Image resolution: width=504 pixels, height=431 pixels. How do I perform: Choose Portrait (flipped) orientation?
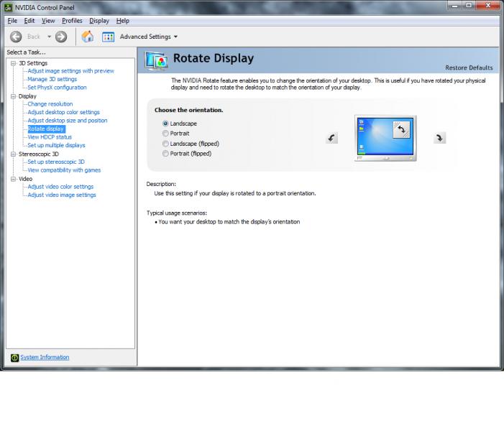tap(167, 154)
